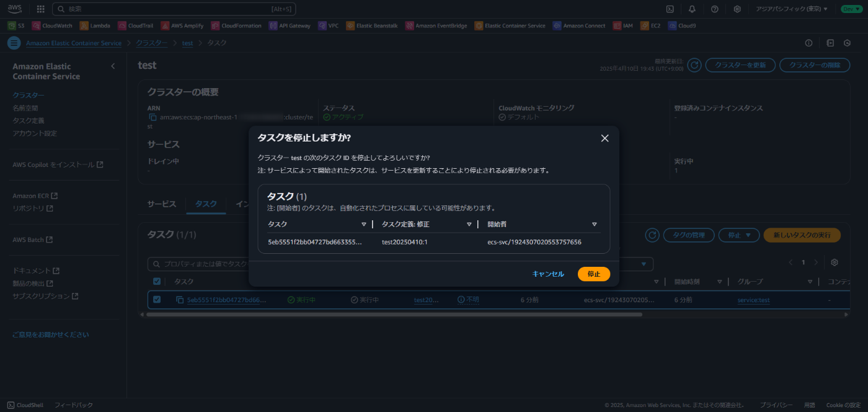Open the help question mark icon
The image size is (868, 412).
(715, 9)
